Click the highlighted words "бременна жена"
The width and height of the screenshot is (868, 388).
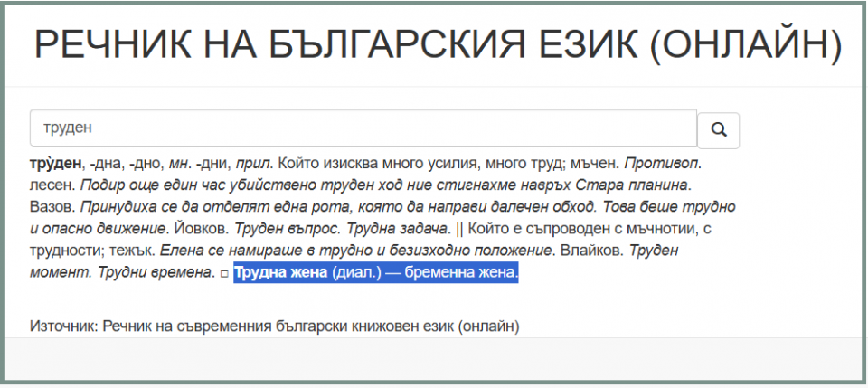(x=461, y=273)
